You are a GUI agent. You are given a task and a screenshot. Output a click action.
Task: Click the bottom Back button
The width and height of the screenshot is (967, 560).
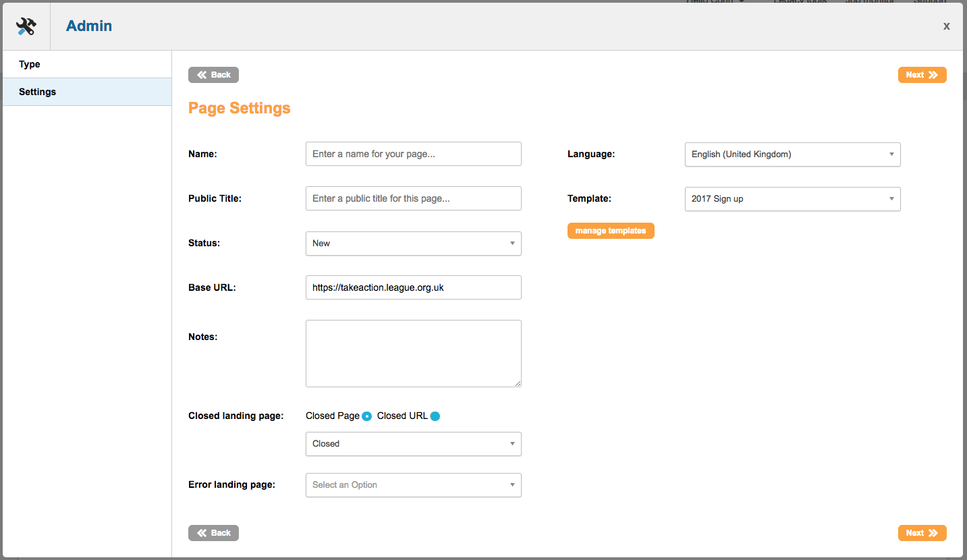pyautogui.click(x=213, y=533)
